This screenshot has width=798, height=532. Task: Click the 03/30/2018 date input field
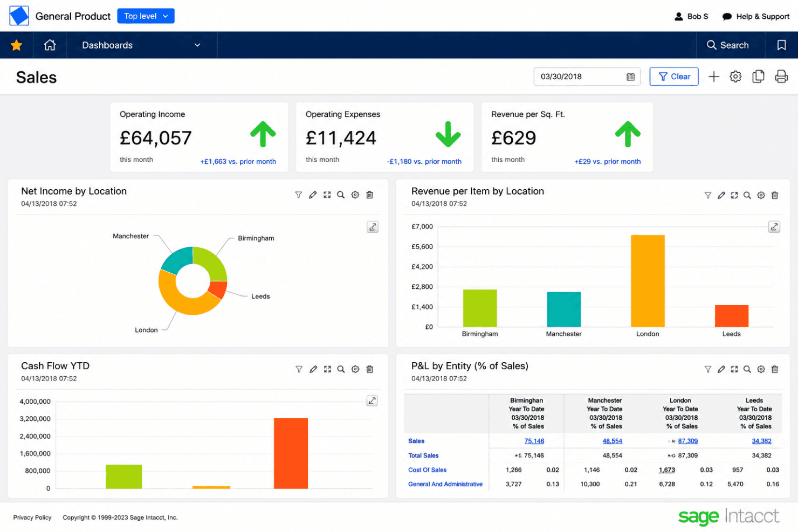click(587, 77)
